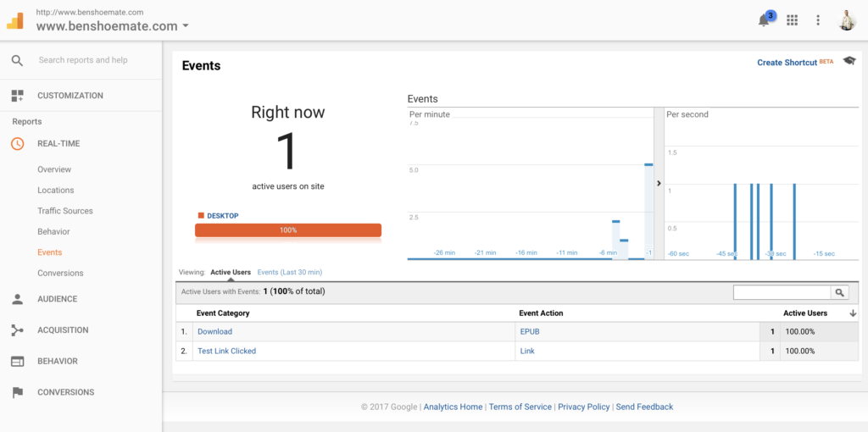The image size is (868, 432).
Task: Switch to Events (Last 30 min) tab
Action: 289,272
